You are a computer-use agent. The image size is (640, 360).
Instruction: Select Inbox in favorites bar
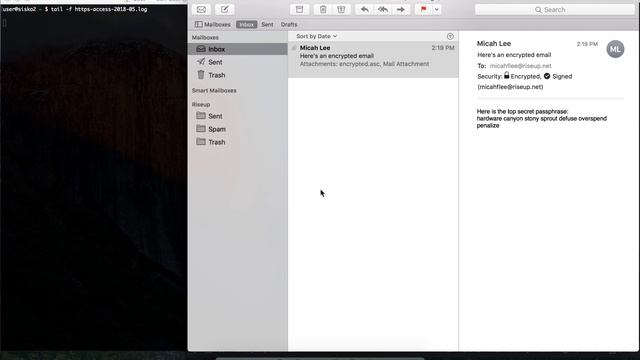pos(246,24)
